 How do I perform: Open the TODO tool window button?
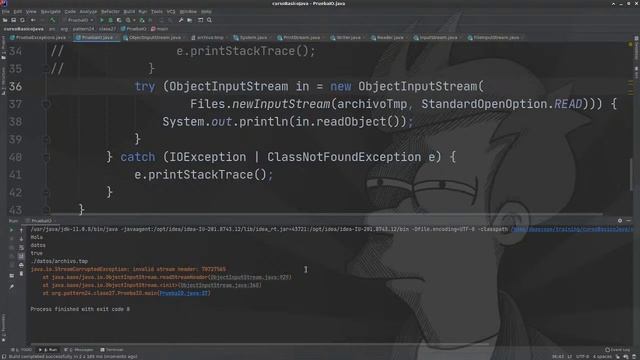[x=22, y=350]
